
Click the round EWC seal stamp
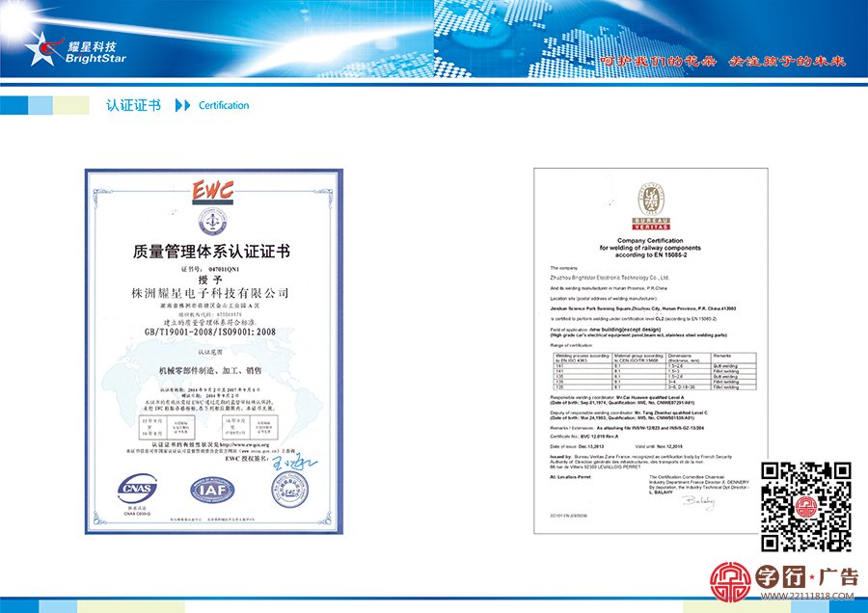tap(290, 490)
